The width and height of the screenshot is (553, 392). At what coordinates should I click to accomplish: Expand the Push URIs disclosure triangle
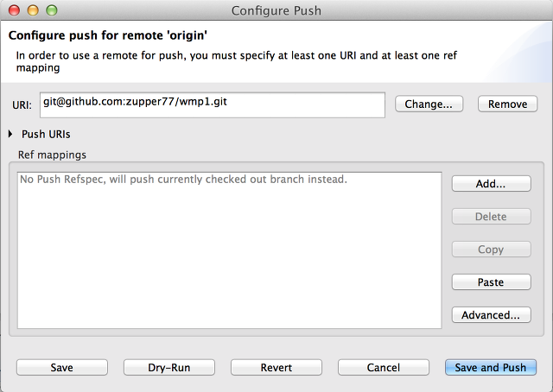pos(10,134)
